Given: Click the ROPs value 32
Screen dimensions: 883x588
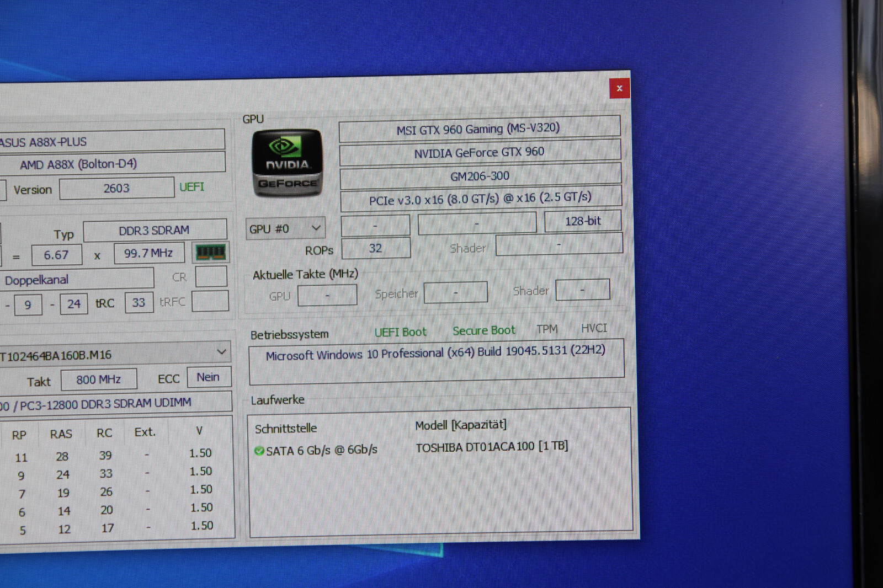Looking at the screenshot, I should coord(376,248).
